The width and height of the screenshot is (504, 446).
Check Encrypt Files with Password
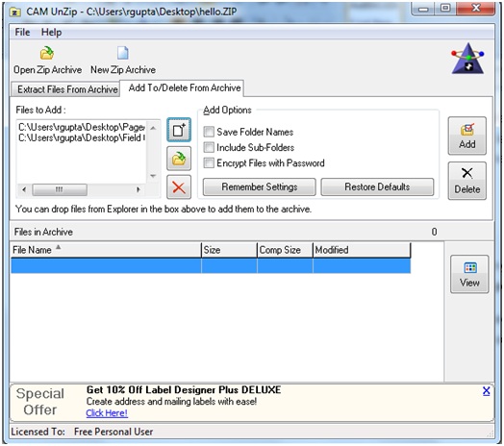click(x=209, y=162)
